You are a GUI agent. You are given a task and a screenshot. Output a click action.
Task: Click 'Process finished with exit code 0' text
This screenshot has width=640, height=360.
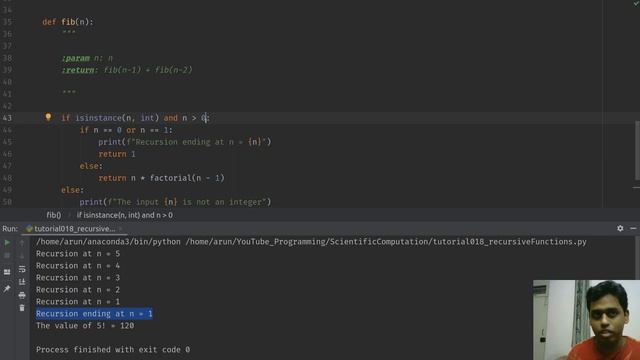(x=113, y=349)
